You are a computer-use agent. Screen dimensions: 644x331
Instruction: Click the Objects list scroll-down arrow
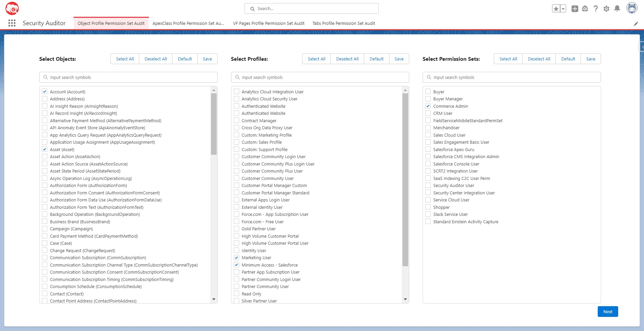[x=214, y=299]
